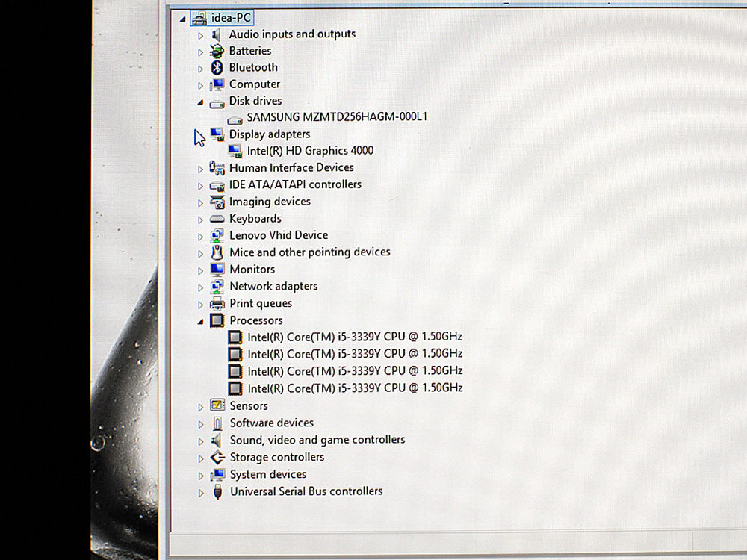747x560 pixels.
Task: Select SAMSUNG MZMTD256HAGM-000L1 text
Action: click(x=337, y=117)
